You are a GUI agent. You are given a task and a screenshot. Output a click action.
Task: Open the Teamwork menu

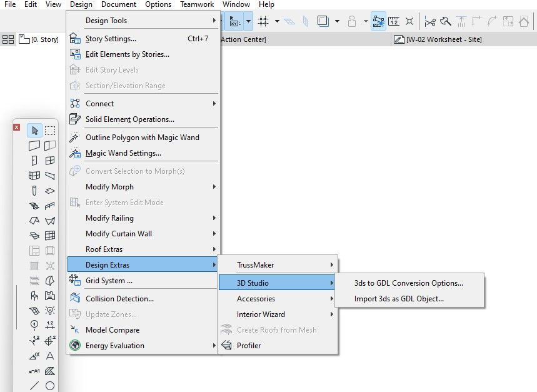pos(197,4)
